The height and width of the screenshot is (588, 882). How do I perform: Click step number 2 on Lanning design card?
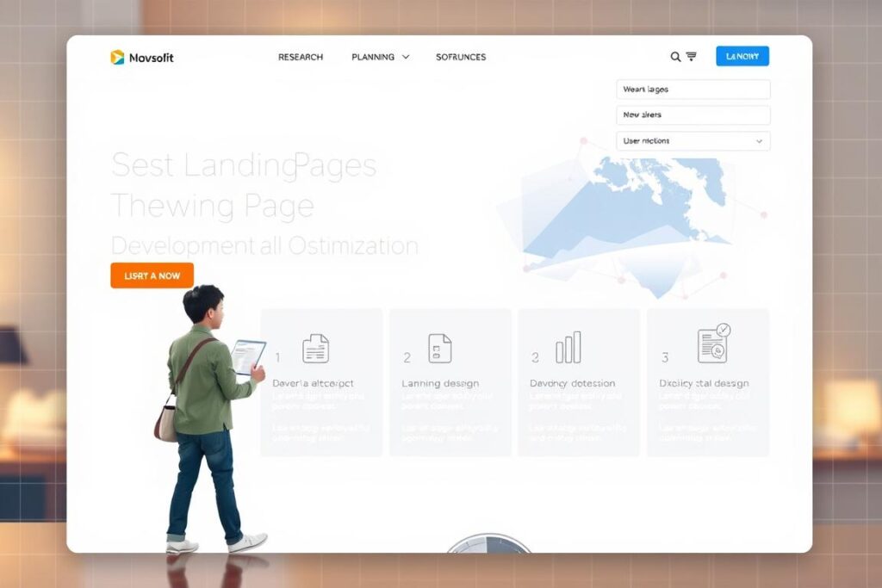(x=407, y=357)
